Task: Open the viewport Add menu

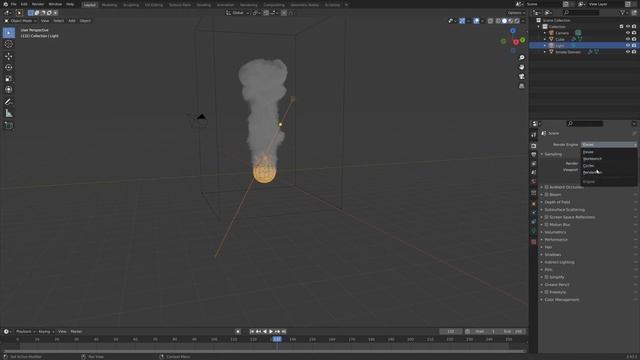Action: [x=72, y=20]
